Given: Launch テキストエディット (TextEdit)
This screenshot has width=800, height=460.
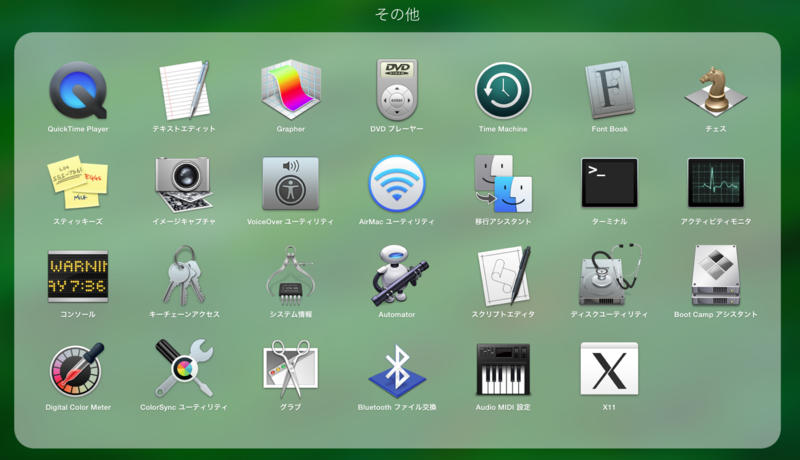Looking at the screenshot, I should (184, 91).
